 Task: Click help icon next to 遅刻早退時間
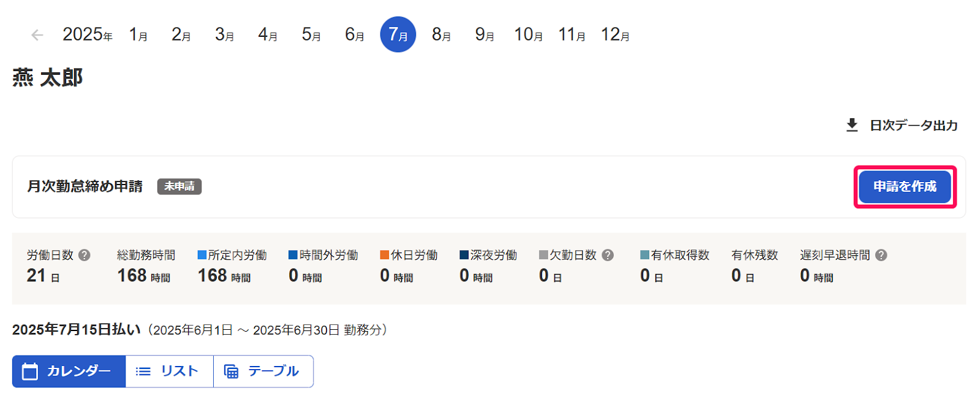click(881, 255)
